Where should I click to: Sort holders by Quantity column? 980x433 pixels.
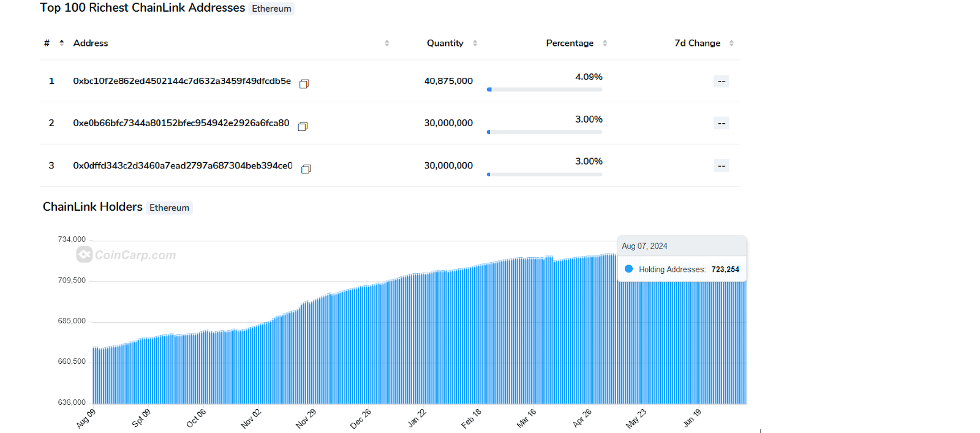pos(475,43)
